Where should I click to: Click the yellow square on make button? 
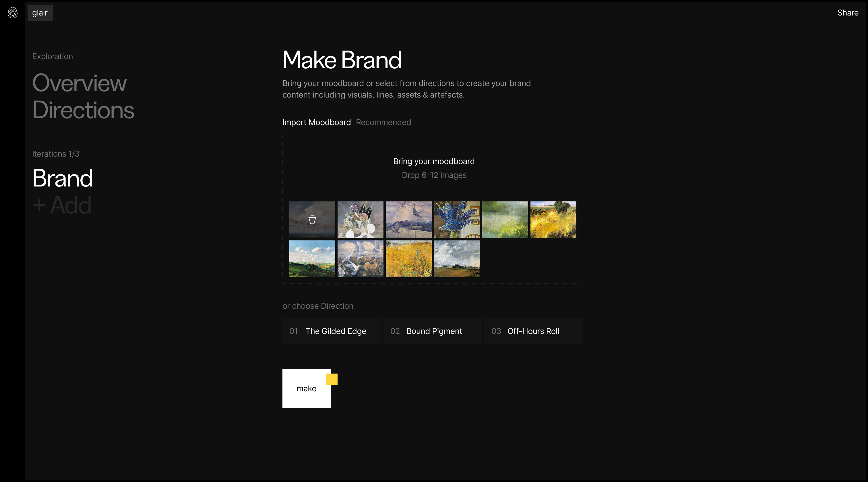pos(332,379)
